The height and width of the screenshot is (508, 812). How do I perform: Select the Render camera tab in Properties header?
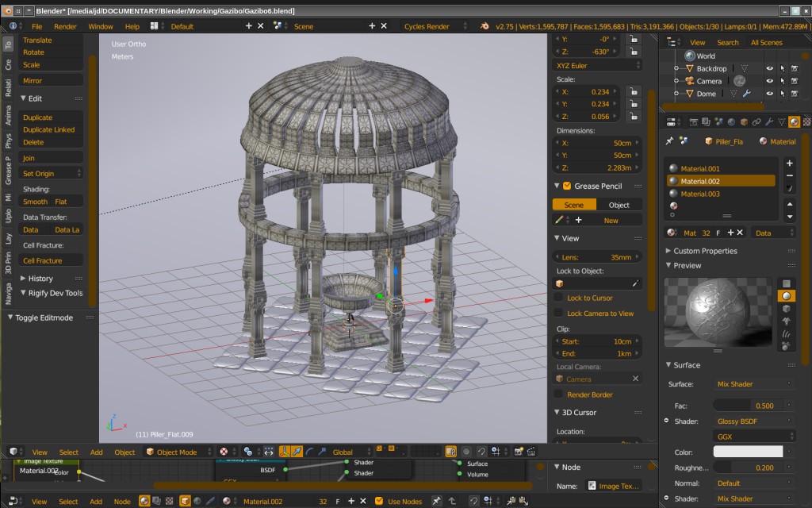[694, 123]
